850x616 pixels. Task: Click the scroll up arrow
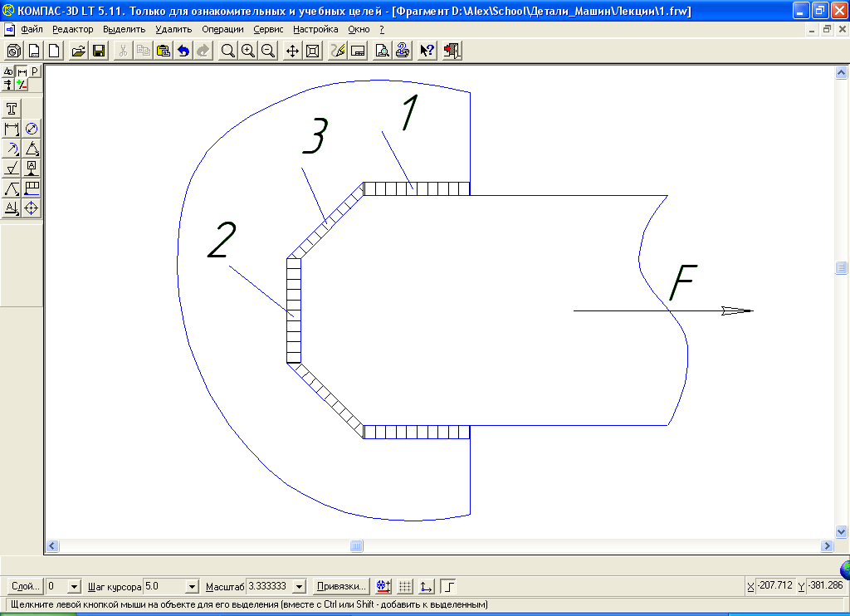pos(841,73)
